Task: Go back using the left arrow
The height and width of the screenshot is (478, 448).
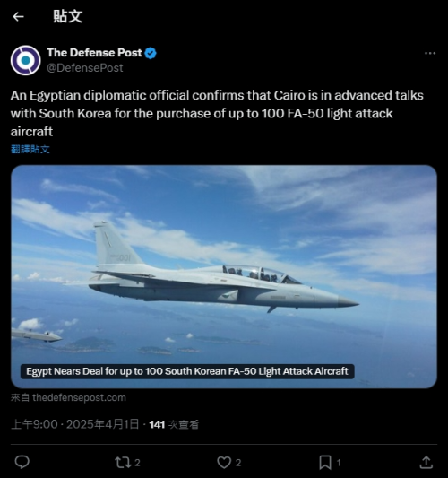Action: click(x=18, y=16)
